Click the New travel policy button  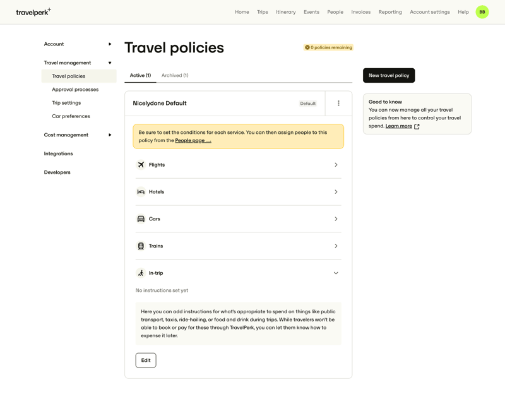(x=388, y=75)
